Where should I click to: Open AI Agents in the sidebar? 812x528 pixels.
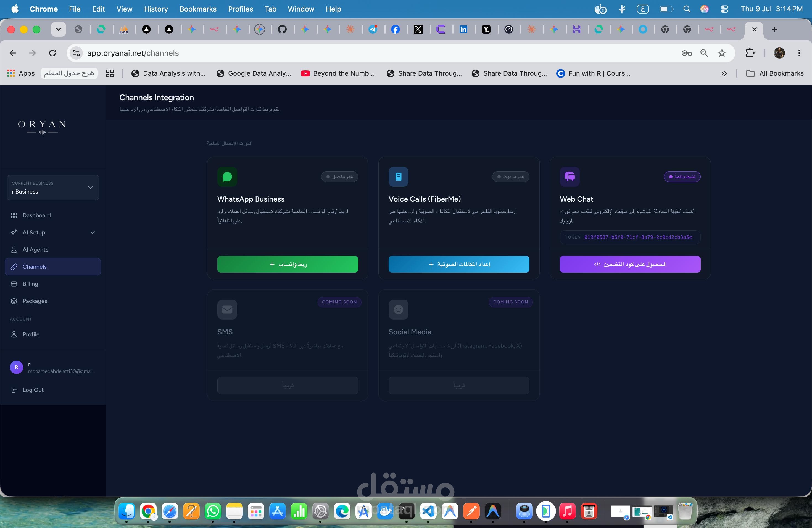tap(53, 250)
